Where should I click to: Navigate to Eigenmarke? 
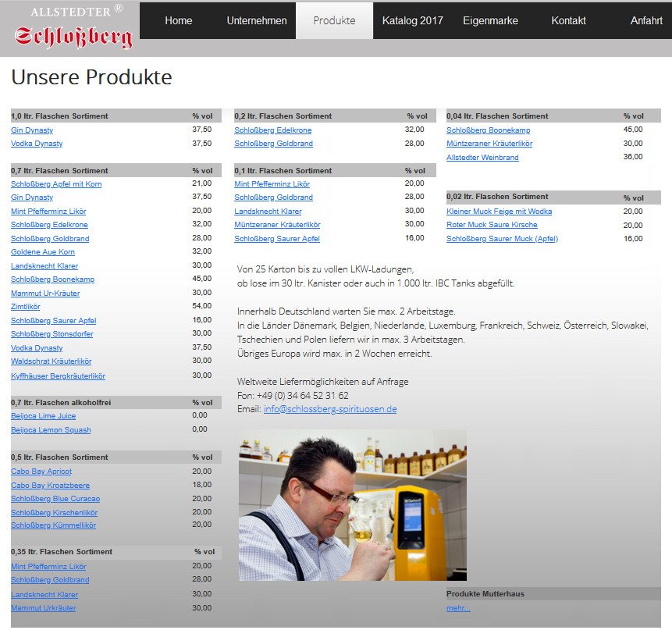(490, 20)
